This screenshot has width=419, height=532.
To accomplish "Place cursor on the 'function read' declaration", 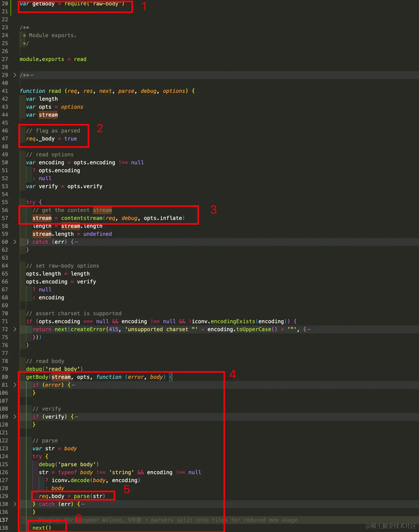I will coord(107,91).
